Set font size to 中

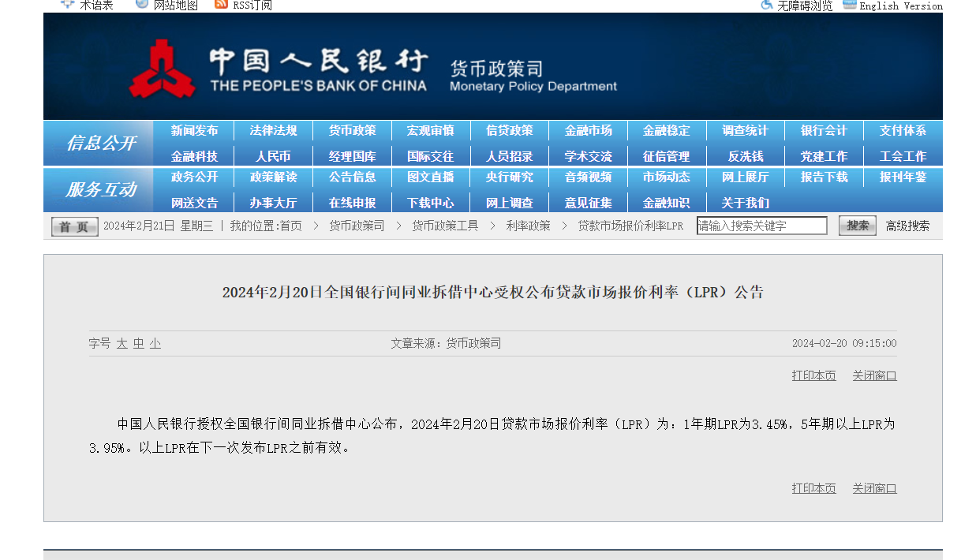pos(138,344)
